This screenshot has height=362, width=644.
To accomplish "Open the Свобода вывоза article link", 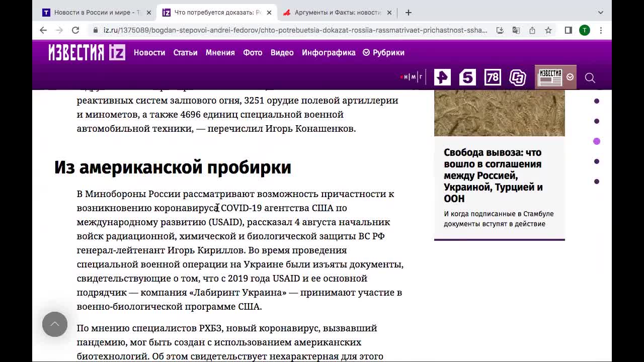I will click(493, 175).
